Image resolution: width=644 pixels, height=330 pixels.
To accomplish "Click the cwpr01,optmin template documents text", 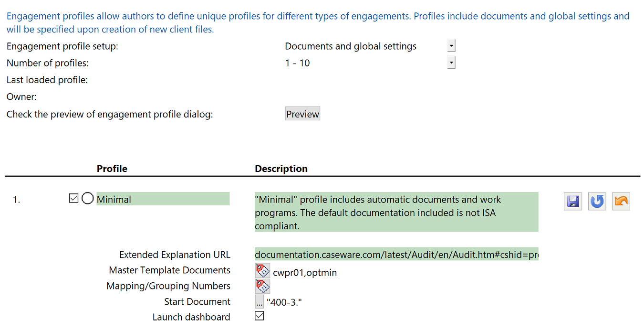I will pyautogui.click(x=305, y=273).
